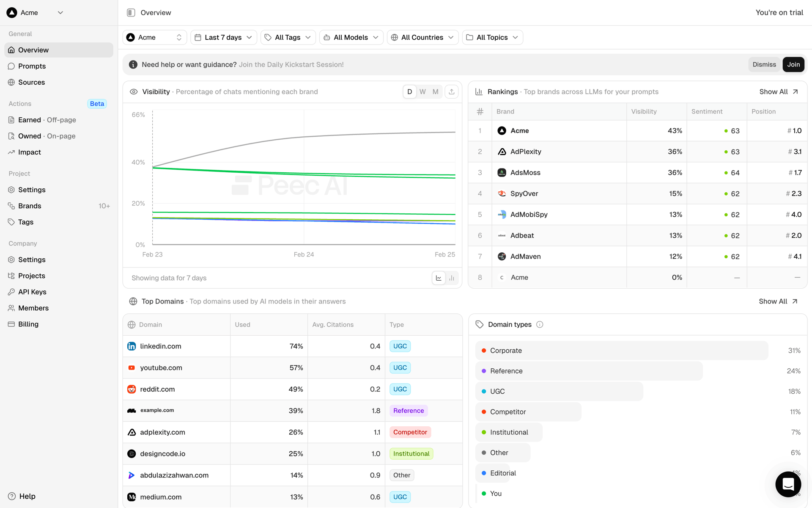Click the Rankings bar chart icon
This screenshot has width=812, height=508.
[x=479, y=92]
